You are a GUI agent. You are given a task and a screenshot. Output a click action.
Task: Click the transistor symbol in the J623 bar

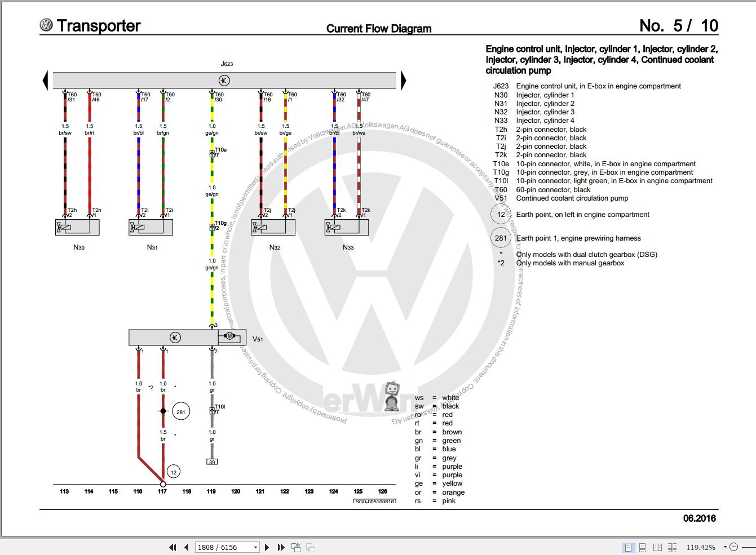224,80
